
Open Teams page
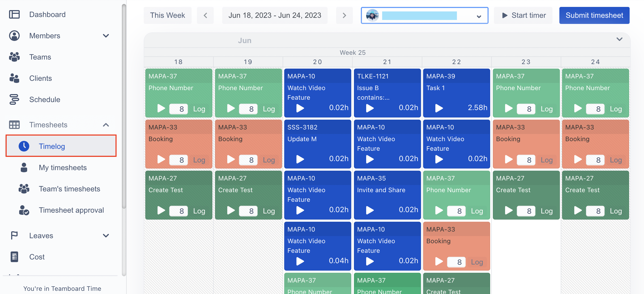click(40, 57)
